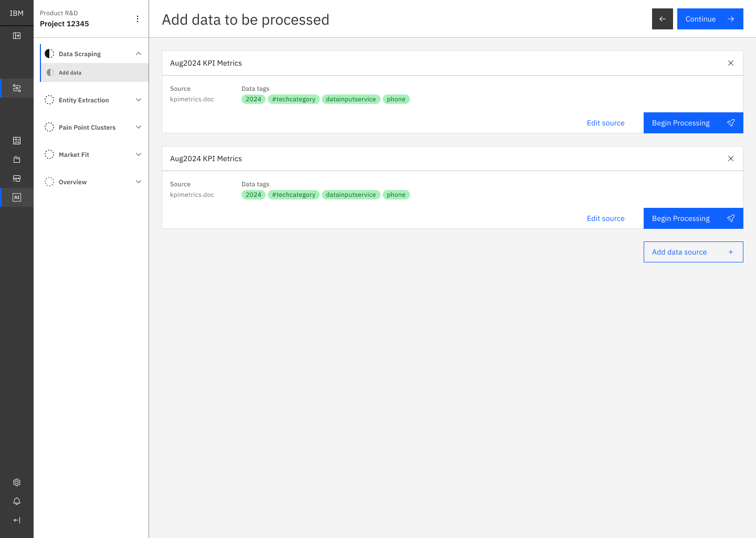
Task: Collapse the Data Scraping section
Action: coord(138,54)
